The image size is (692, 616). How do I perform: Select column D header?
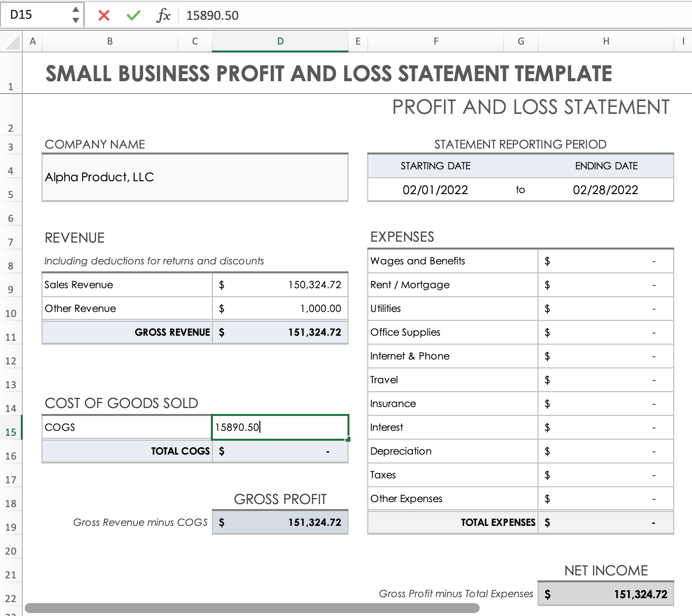click(x=280, y=42)
